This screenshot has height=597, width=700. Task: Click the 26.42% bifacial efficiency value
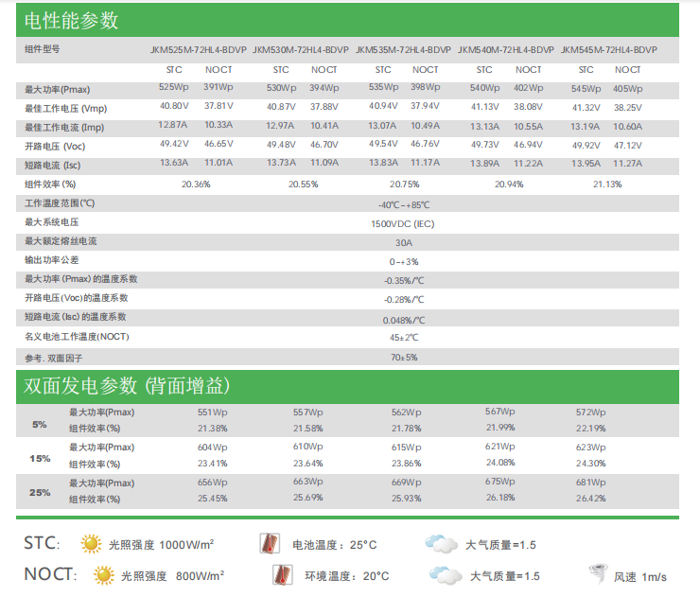click(x=590, y=499)
